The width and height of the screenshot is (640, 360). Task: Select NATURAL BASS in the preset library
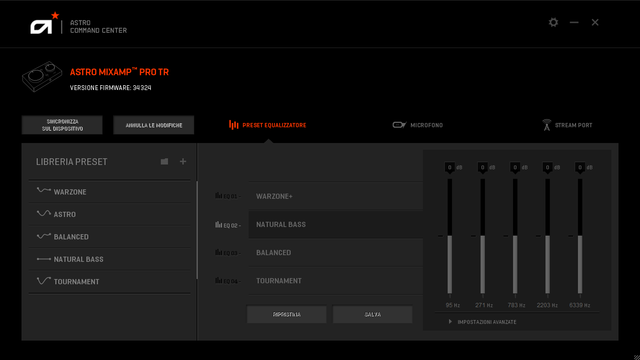(109, 259)
